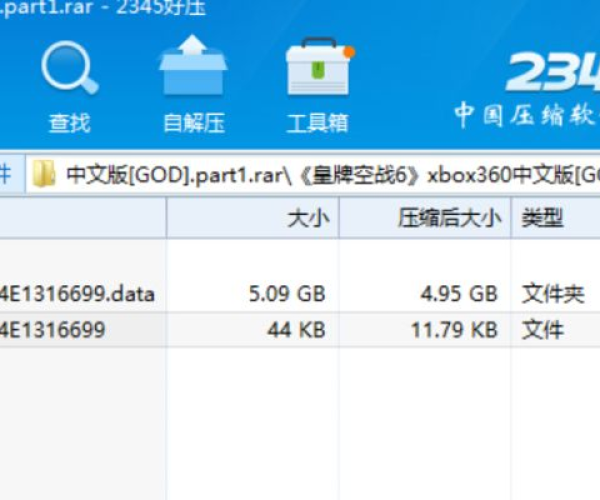Click the 5.09 GB size cell
The width and height of the screenshot is (600, 500).
[287, 294]
